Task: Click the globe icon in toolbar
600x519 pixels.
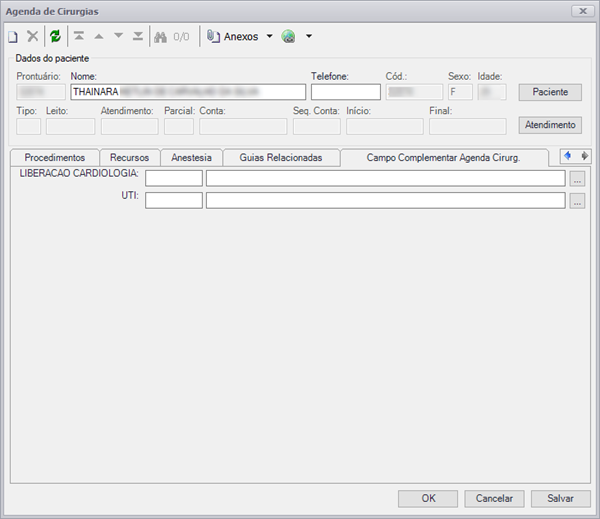Action: click(x=288, y=36)
